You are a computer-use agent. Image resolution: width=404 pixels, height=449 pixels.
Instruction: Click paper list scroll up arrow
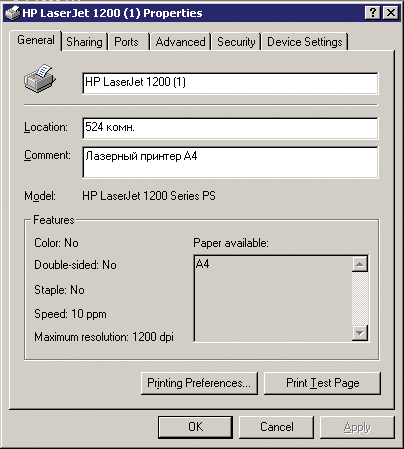click(360, 264)
